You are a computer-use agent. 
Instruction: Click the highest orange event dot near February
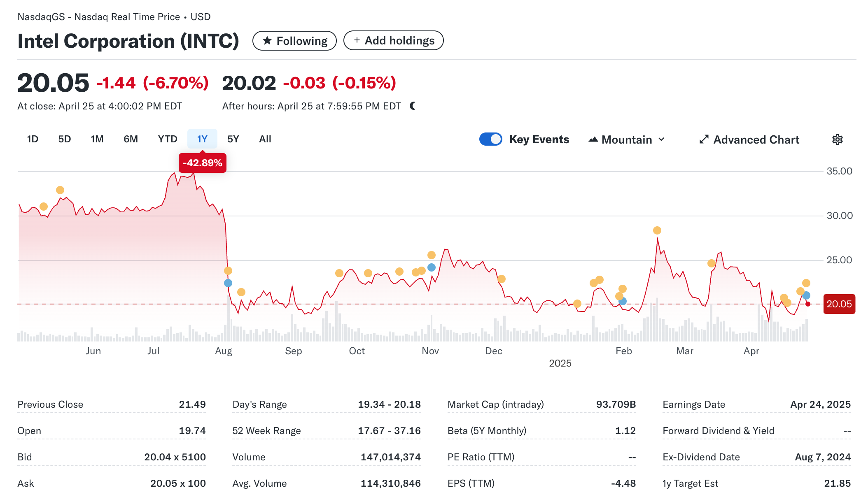click(x=657, y=230)
